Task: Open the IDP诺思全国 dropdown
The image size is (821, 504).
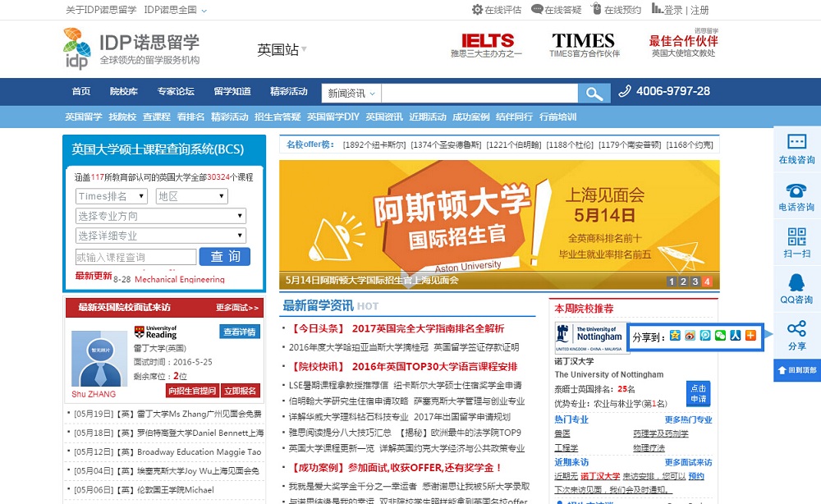Action: 176,10
